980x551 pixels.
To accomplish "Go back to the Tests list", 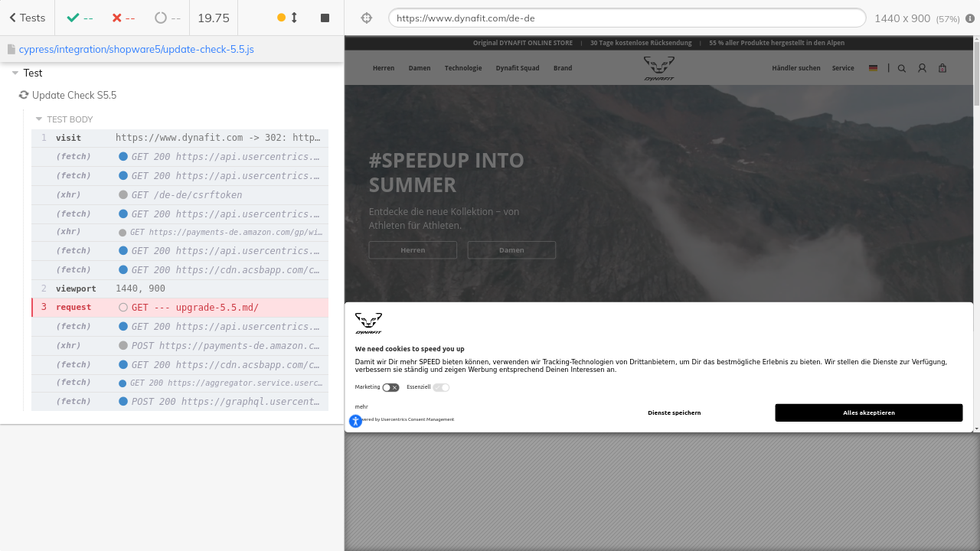I will (x=27, y=18).
